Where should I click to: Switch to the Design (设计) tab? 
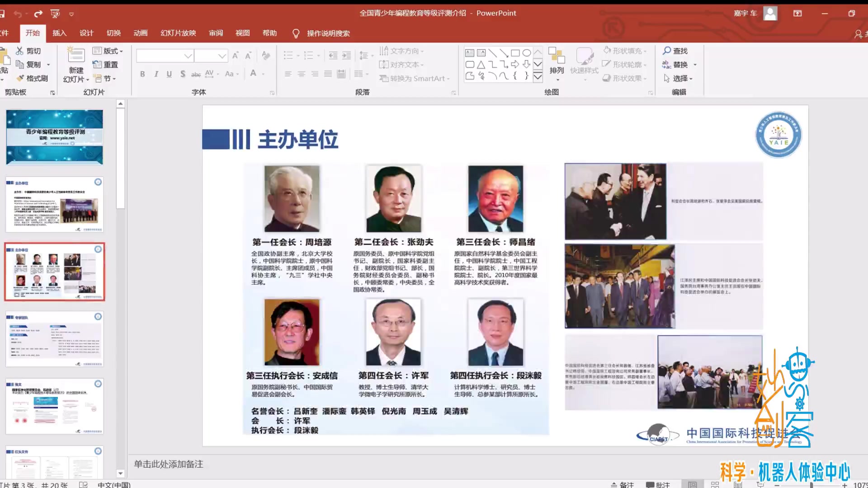(86, 33)
